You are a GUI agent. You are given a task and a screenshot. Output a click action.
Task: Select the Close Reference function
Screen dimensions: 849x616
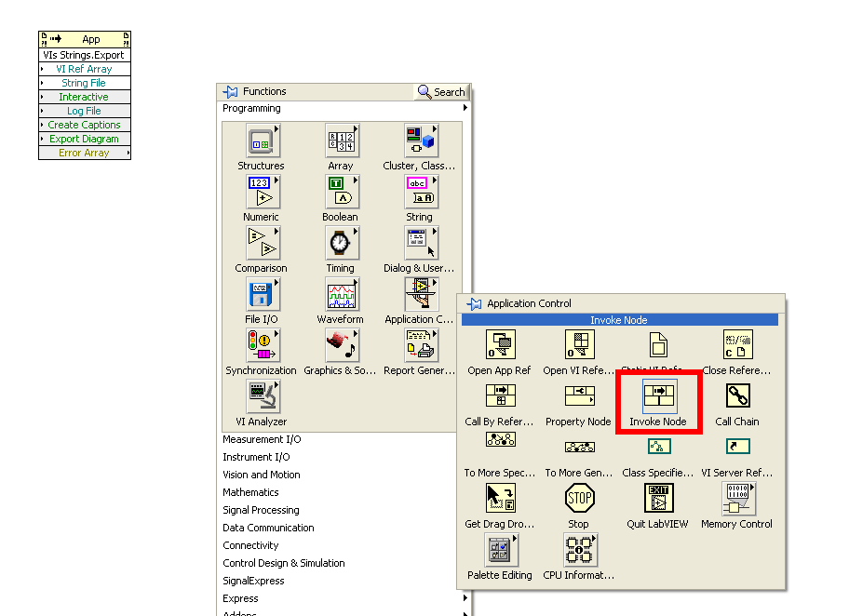737,344
